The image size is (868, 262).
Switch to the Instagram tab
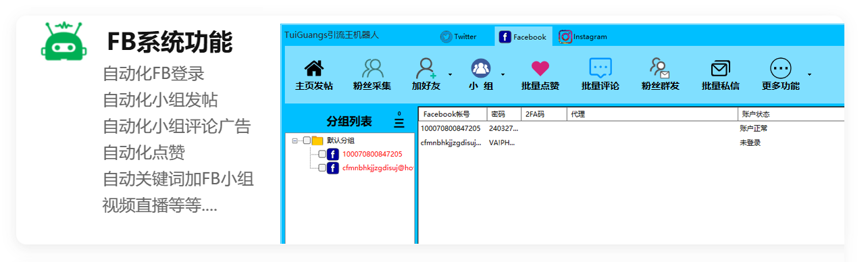tap(583, 36)
